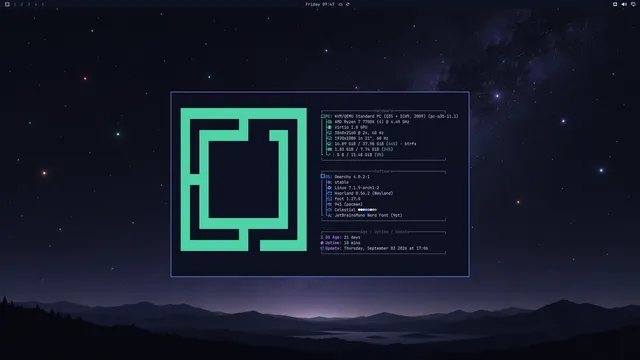Open the volume speaker icon in the tray
The image size is (640, 360).
[624, 4]
